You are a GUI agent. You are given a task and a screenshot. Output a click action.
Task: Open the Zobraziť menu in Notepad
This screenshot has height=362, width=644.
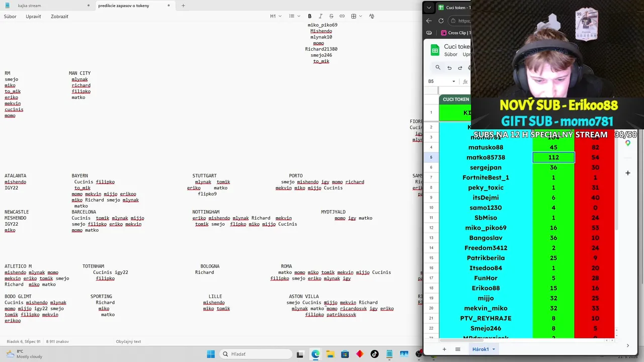point(59,17)
